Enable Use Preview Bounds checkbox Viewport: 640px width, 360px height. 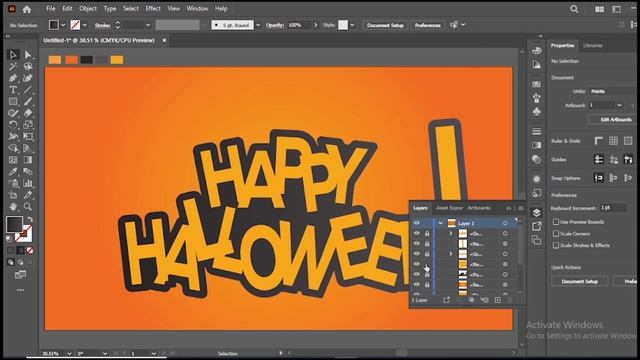coord(556,222)
